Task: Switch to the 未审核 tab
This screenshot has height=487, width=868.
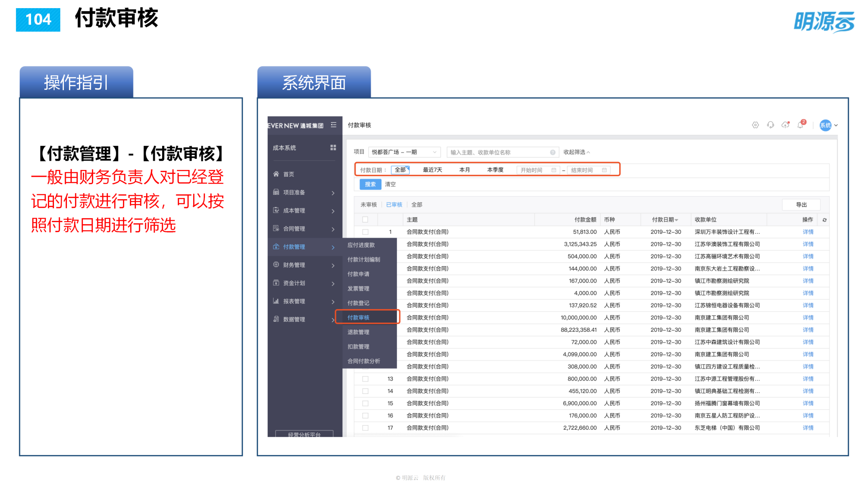Action: [x=368, y=204]
